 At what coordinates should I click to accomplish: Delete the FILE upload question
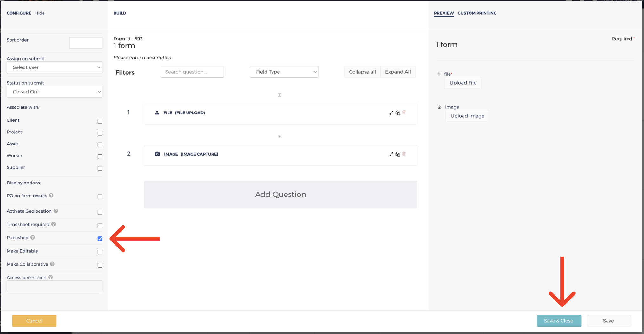click(404, 112)
